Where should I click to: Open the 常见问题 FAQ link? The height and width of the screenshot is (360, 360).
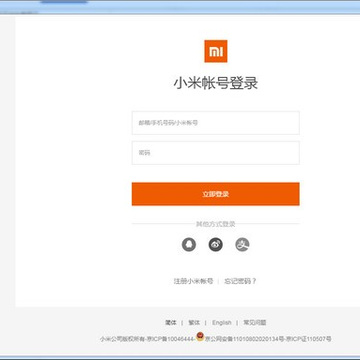(255, 323)
